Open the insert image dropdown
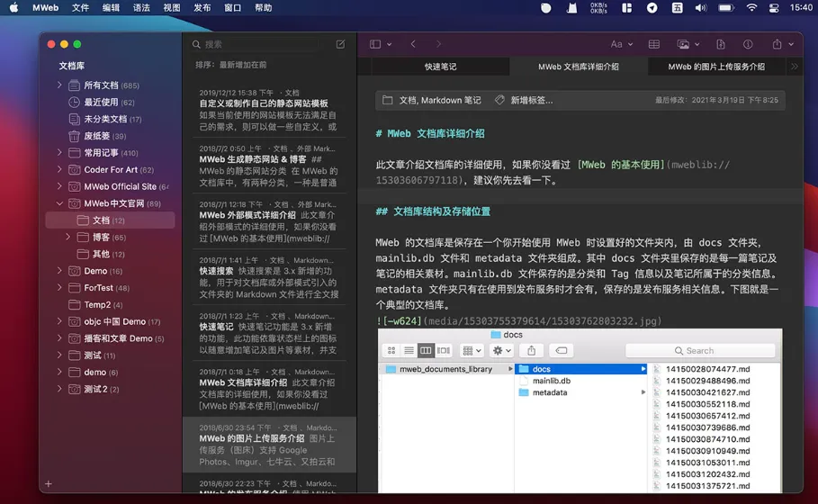 pos(688,44)
